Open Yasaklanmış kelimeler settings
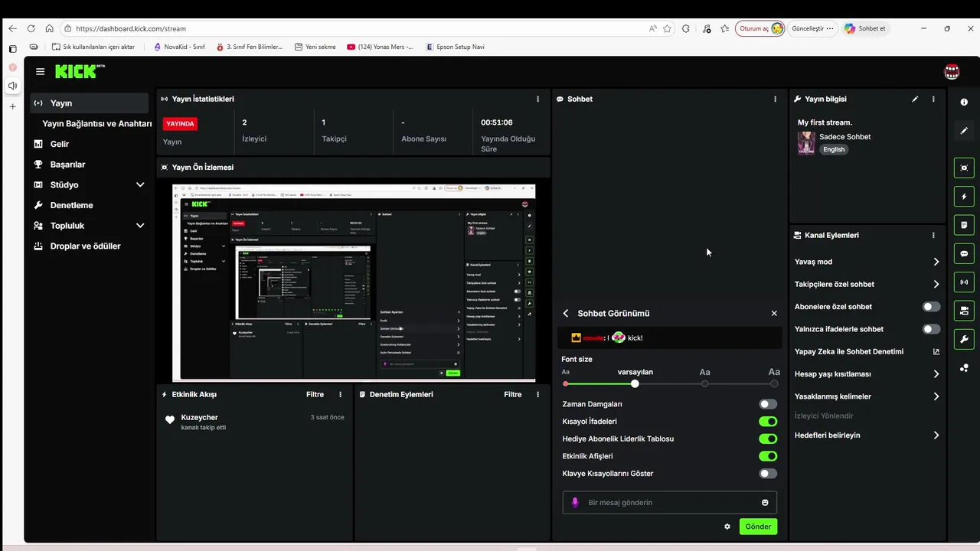This screenshot has width=980, height=551. [x=867, y=396]
